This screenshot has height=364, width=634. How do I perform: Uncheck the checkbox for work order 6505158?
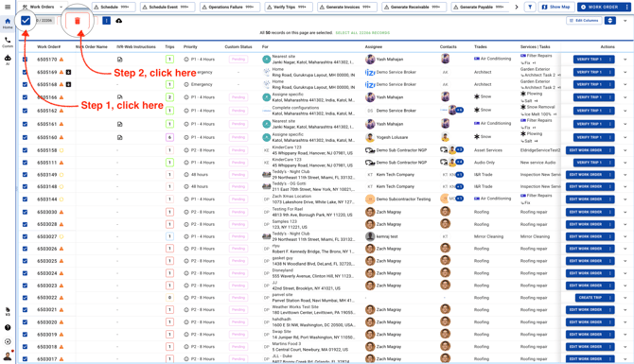click(x=25, y=150)
